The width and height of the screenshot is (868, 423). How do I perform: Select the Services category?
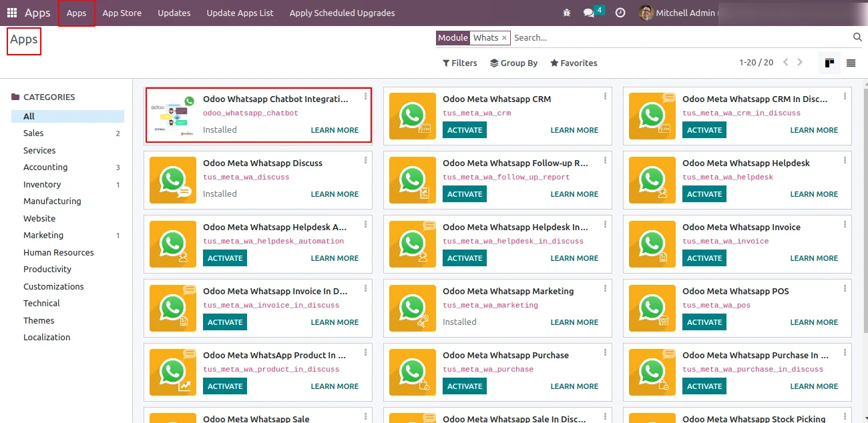[67, 150]
